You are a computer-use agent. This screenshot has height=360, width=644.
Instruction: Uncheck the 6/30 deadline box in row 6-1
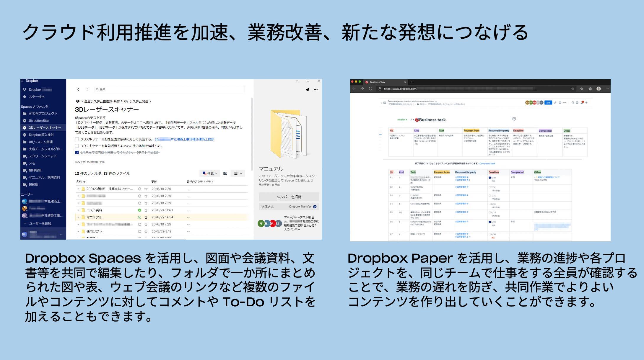coord(490,178)
